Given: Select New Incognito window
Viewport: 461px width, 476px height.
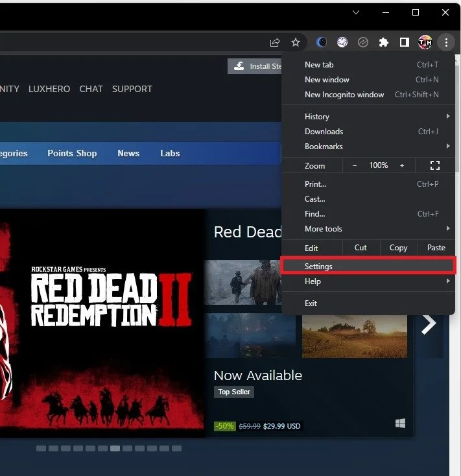Looking at the screenshot, I should click(368, 95).
